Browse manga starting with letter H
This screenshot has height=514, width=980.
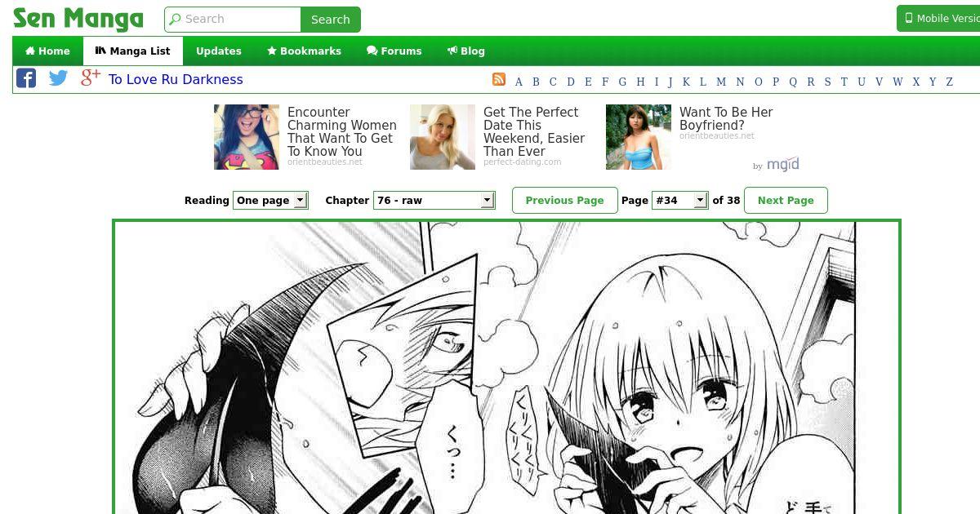pos(640,82)
